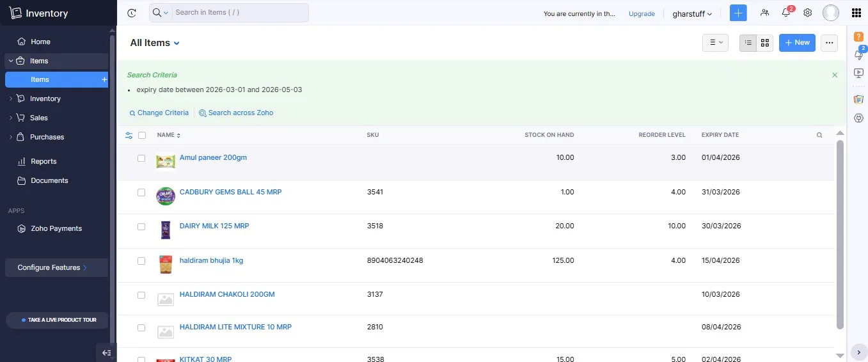Viewport: 868px width, 362px height.
Task: Switch to grid view icon
Action: (x=765, y=43)
